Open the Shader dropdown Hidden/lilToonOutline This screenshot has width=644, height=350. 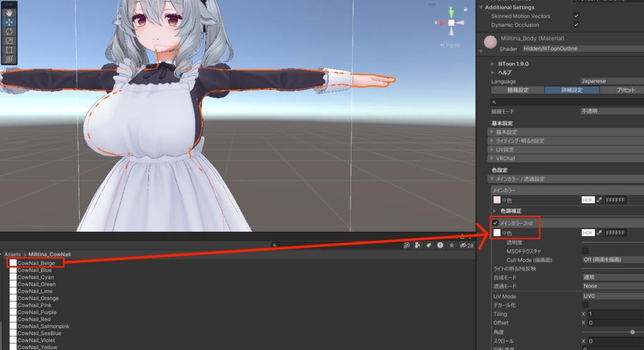pyautogui.click(x=583, y=48)
